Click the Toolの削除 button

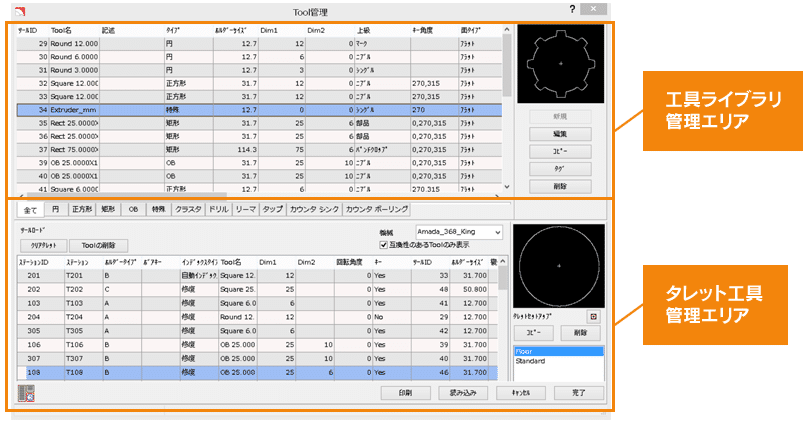coord(98,245)
